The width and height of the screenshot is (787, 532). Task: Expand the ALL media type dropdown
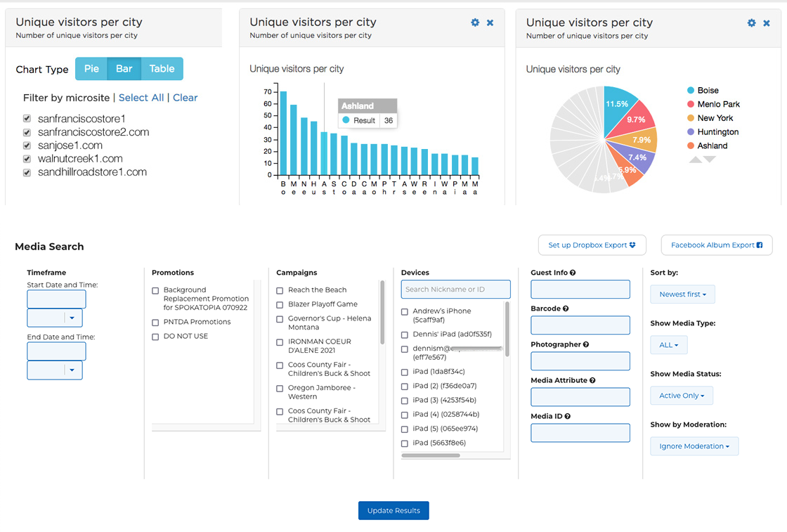pyautogui.click(x=668, y=345)
